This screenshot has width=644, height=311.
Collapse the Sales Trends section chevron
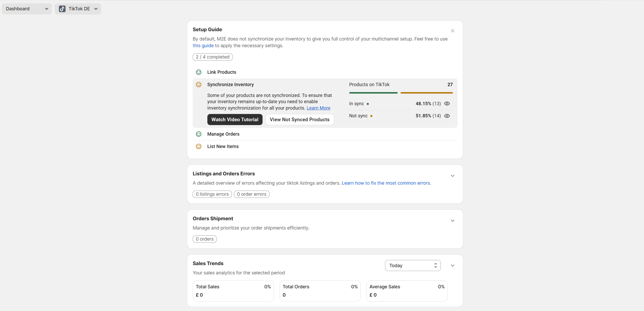tap(453, 266)
